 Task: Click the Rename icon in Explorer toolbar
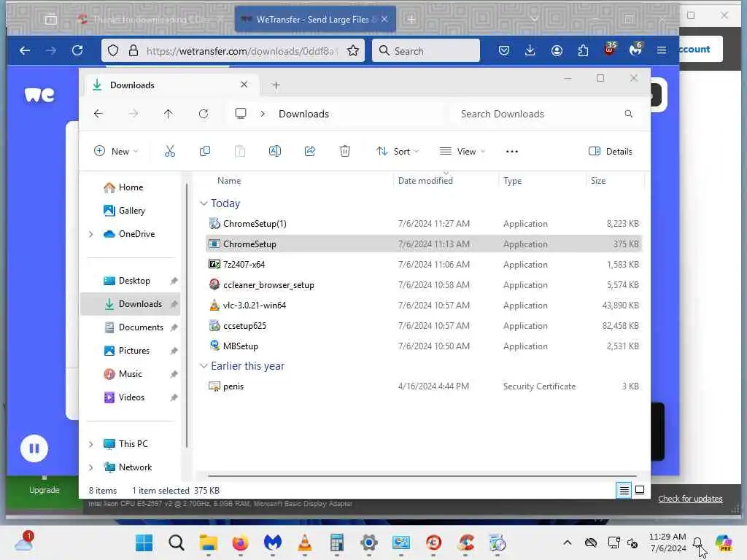(x=275, y=152)
